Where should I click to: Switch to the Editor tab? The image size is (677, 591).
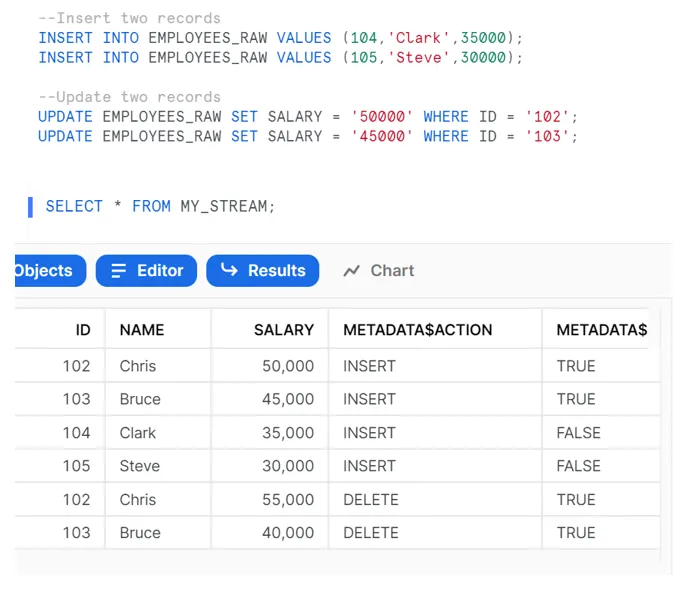146,271
